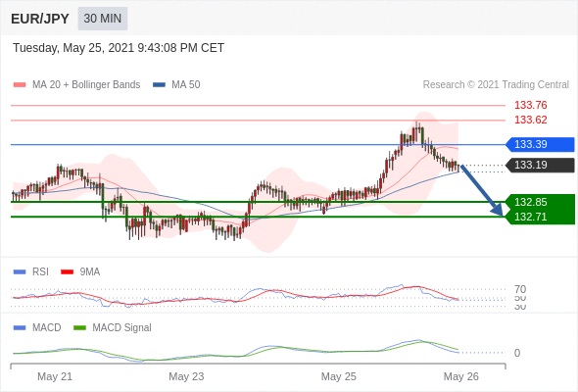The image size is (578, 392).
Task: Click the black 133.19 current price tag
Action: [540, 165]
